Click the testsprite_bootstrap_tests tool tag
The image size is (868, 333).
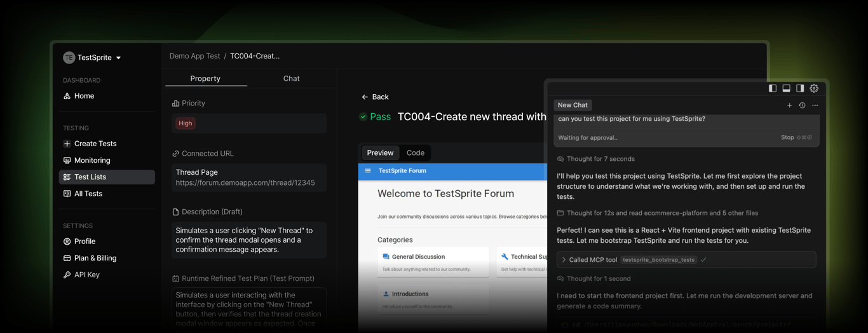659,260
